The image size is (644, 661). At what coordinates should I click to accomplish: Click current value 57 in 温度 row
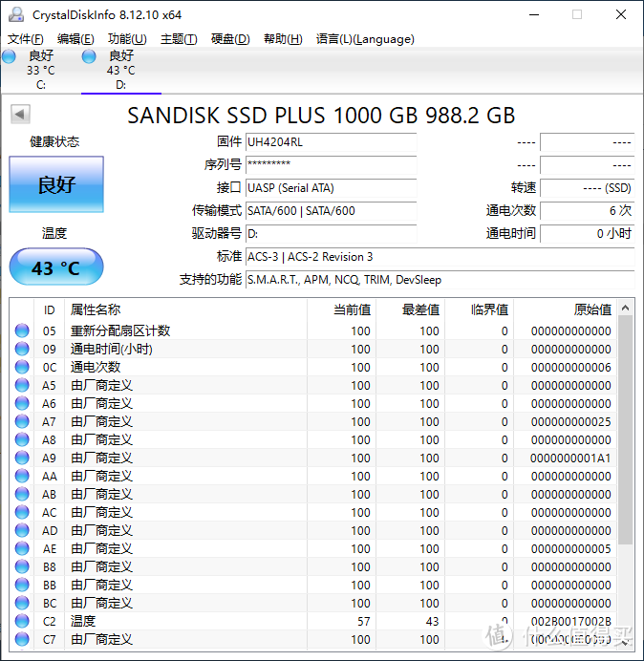[363, 622]
